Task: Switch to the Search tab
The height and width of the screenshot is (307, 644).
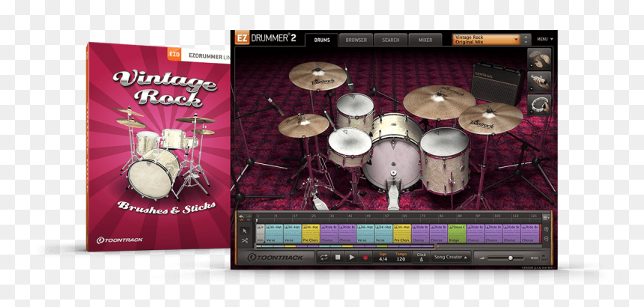Action: click(391, 40)
